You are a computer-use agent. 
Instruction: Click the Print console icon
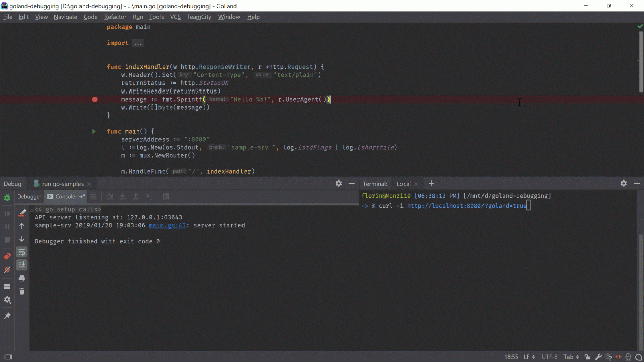click(x=22, y=278)
